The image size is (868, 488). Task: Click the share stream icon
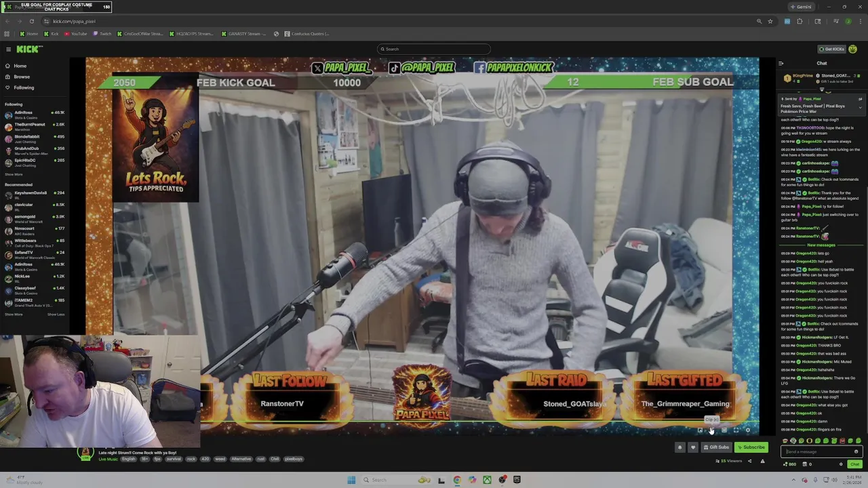click(749, 461)
